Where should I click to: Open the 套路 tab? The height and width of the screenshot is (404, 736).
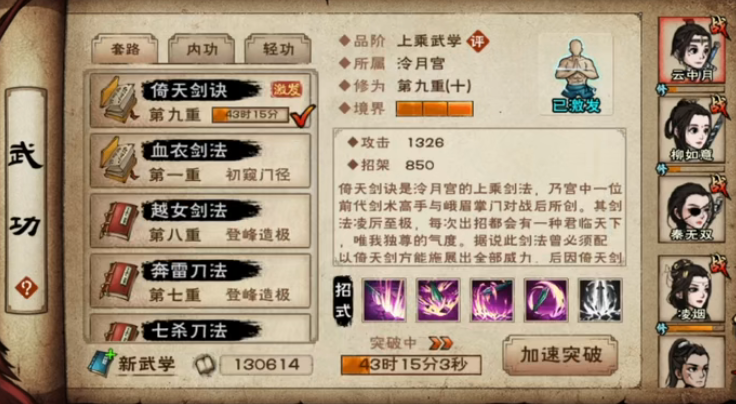[125, 49]
